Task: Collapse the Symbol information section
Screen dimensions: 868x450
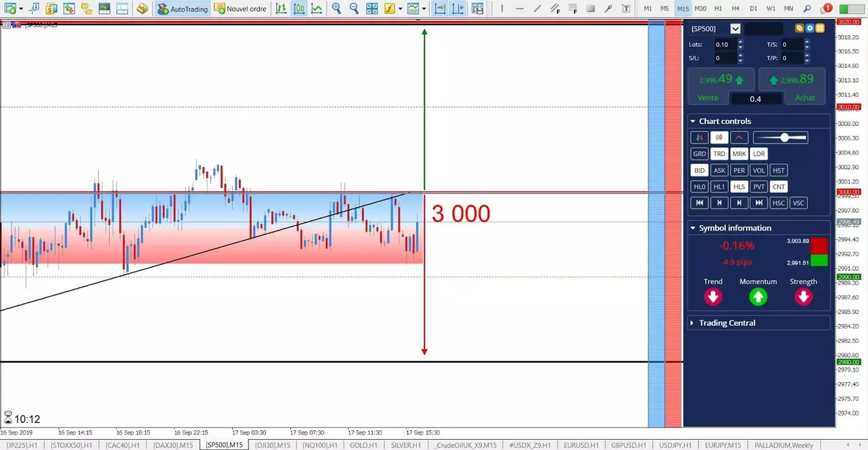Action: 692,228
